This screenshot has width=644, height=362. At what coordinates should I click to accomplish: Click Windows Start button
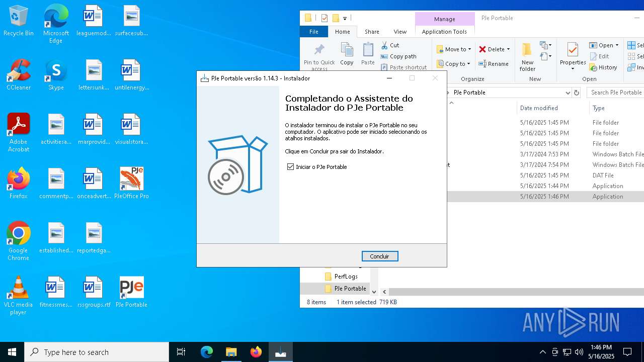point(12,352)
